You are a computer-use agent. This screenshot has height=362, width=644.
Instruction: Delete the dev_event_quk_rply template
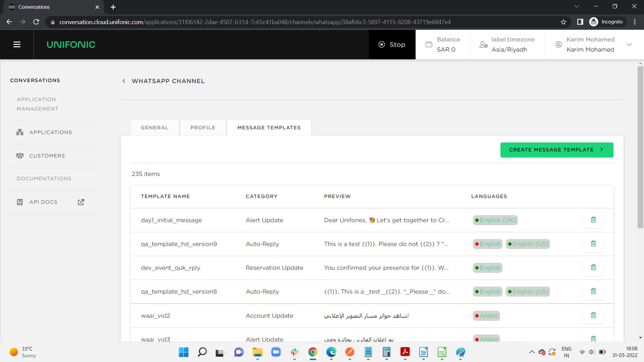[593, 267]
